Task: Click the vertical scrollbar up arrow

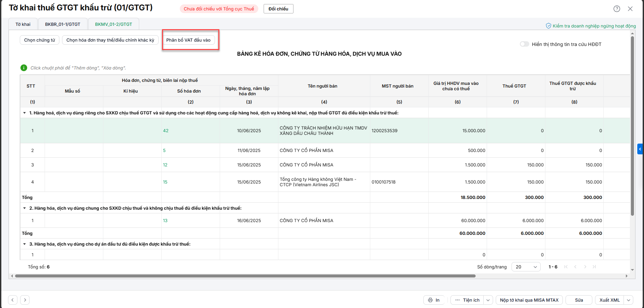Action: [632, 34]
